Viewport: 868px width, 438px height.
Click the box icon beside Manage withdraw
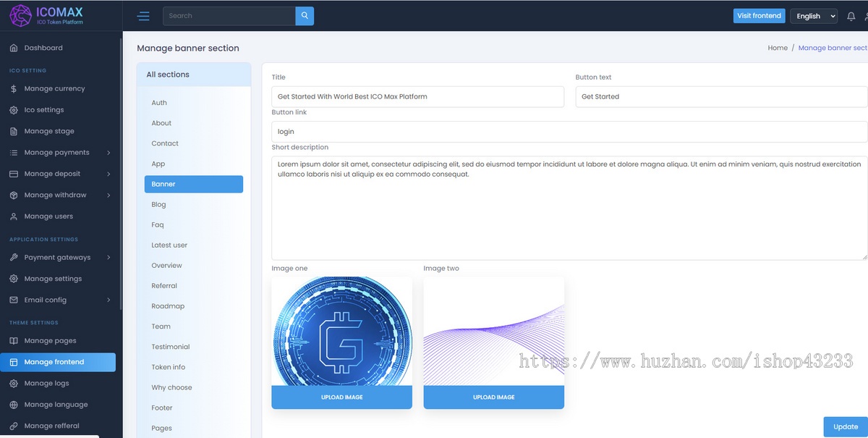[14, 195]
